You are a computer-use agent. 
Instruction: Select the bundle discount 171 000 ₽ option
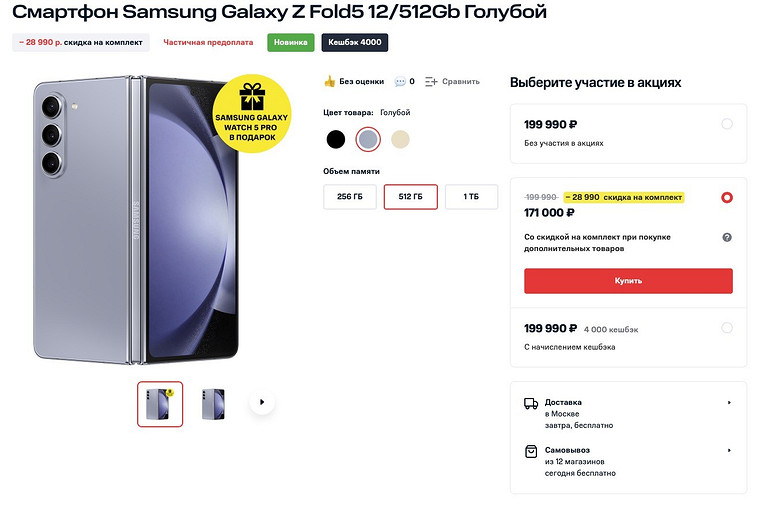pos(727,198)
